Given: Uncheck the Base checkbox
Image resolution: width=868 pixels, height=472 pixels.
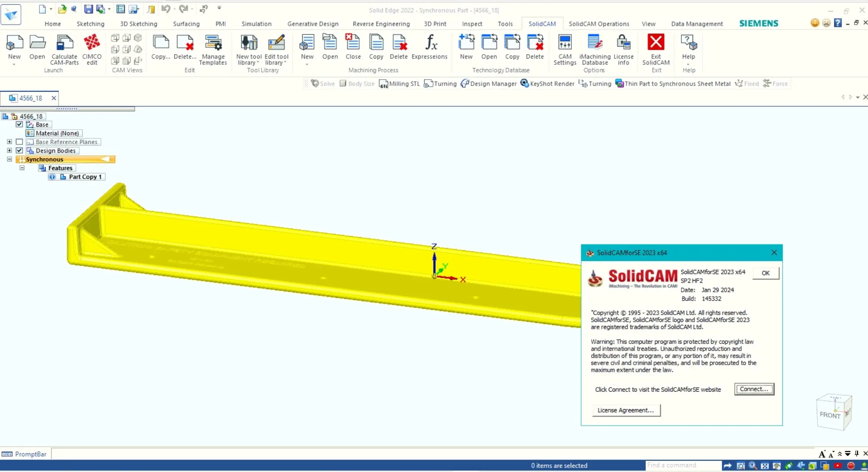Looking at the screenshot, I should pos(19,124).
